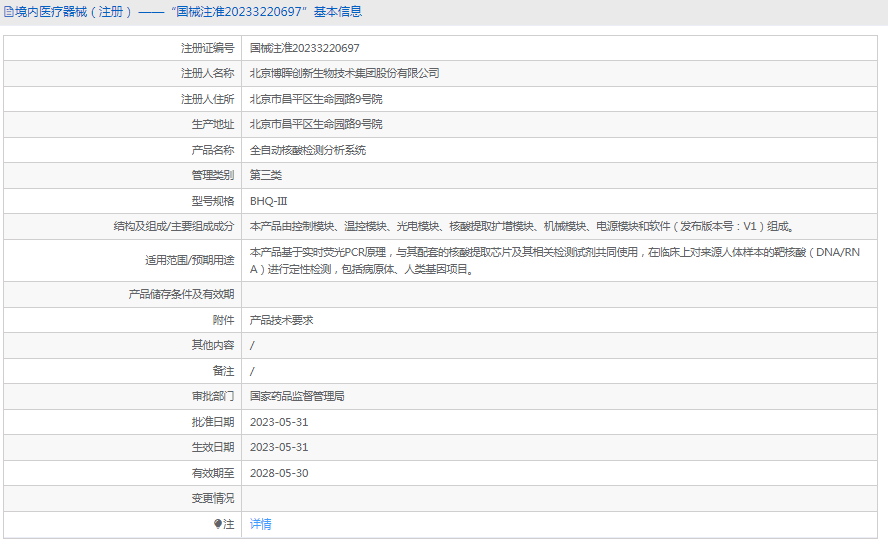Viewport: 888px width, 548px height.
Task: Click the label 备注
Action: tap(223, 371)
